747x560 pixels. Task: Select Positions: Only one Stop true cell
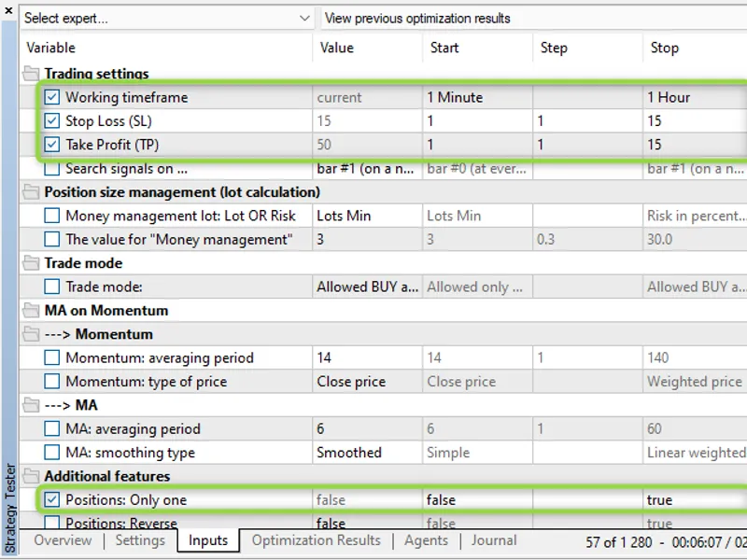(695, 499)
